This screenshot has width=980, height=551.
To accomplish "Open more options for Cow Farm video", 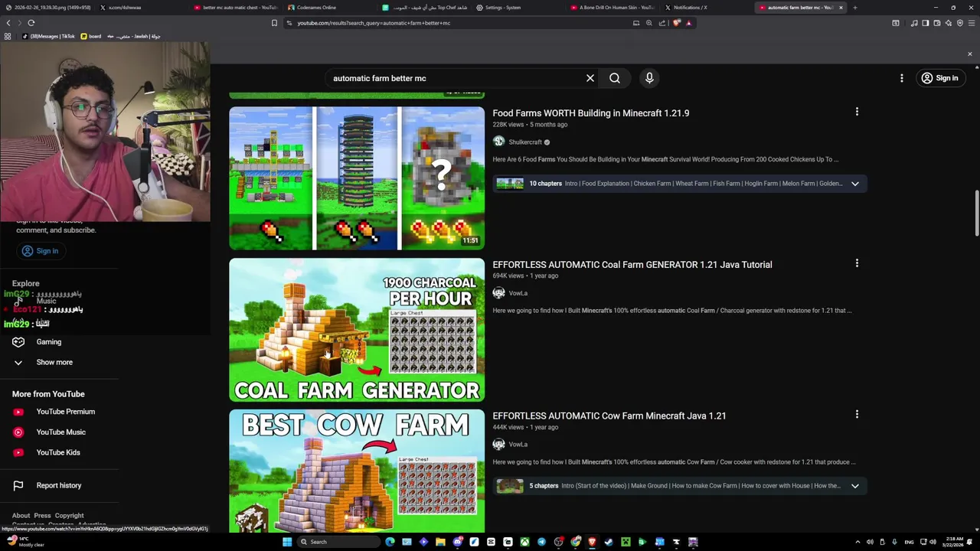I will pyautogui.click(x=857, y=415).
